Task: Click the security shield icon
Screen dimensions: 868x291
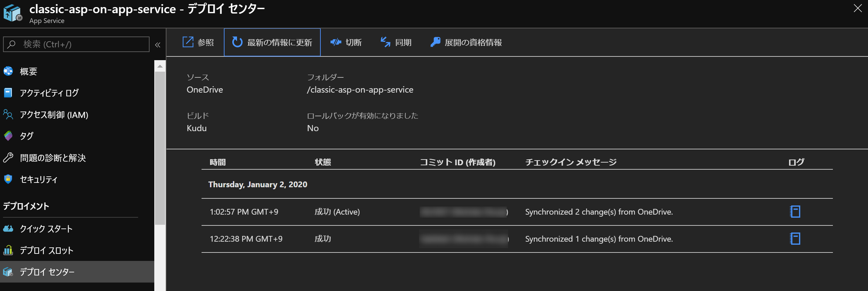Action: pyautogui.click(x=8, y=179)
